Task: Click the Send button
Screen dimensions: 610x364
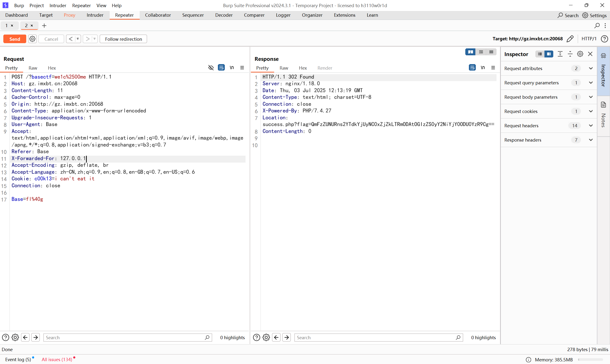Action: point(15,39)
